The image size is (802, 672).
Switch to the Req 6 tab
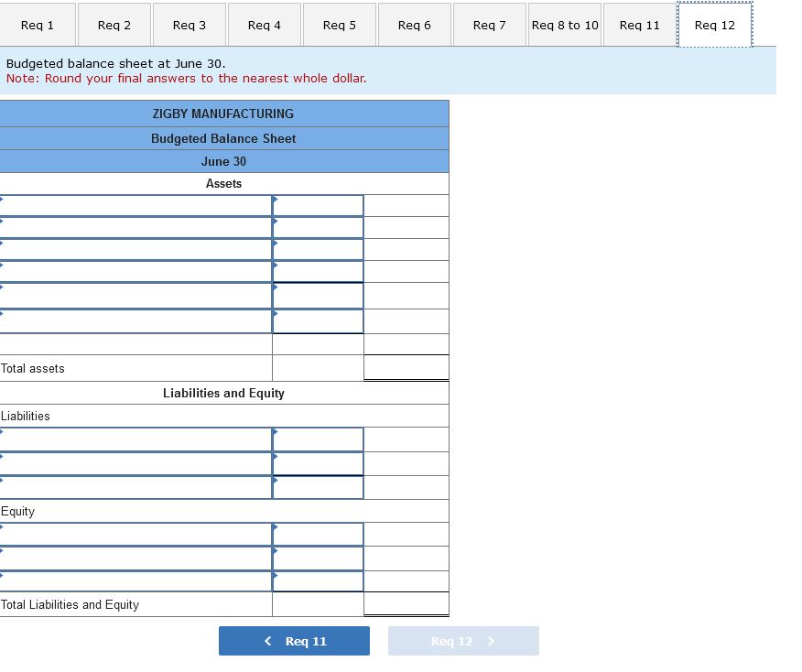click(x=415, y=25)
